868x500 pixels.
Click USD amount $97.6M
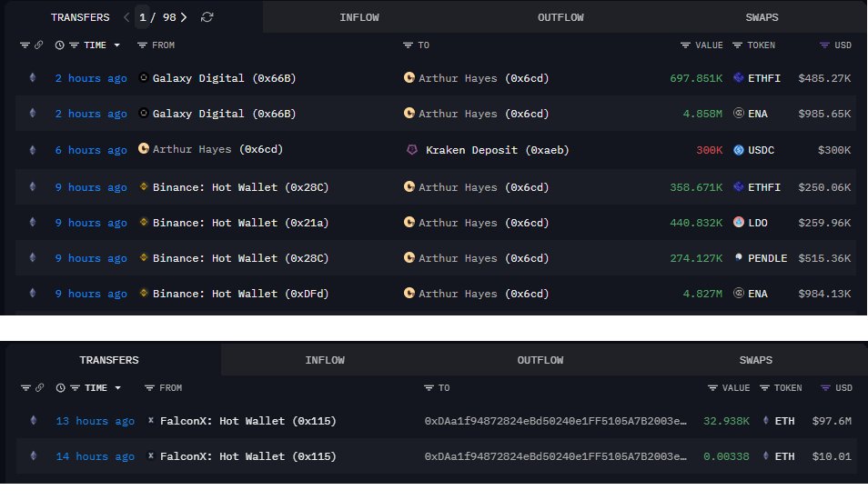832,421
